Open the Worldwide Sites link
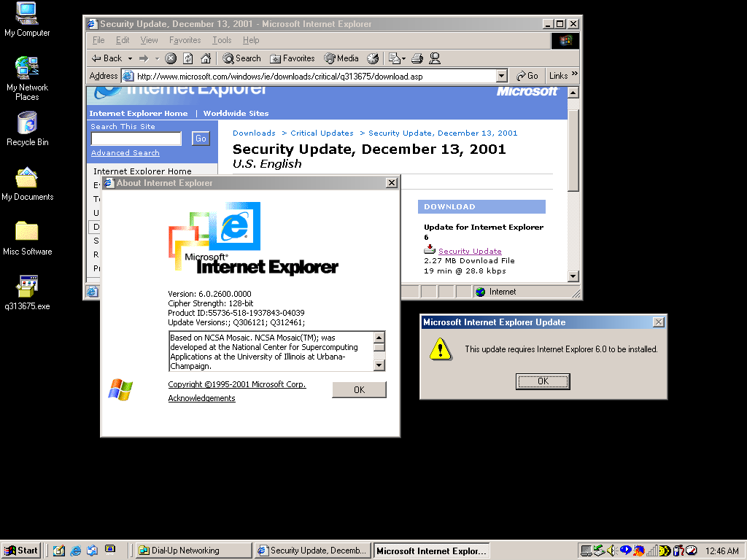This screenshot has height=560, width=747. [x=236, y=113]
